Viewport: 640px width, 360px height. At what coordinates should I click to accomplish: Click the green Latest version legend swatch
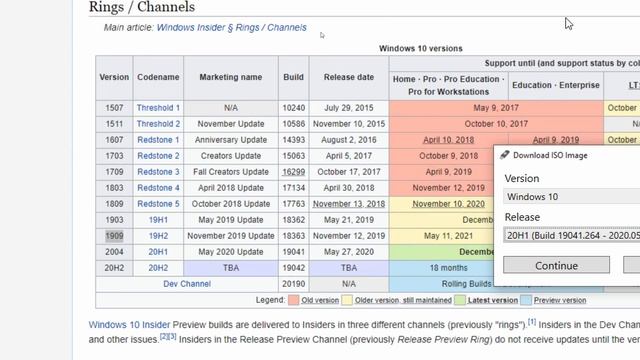pyautogui.click(x=460, y=300)
